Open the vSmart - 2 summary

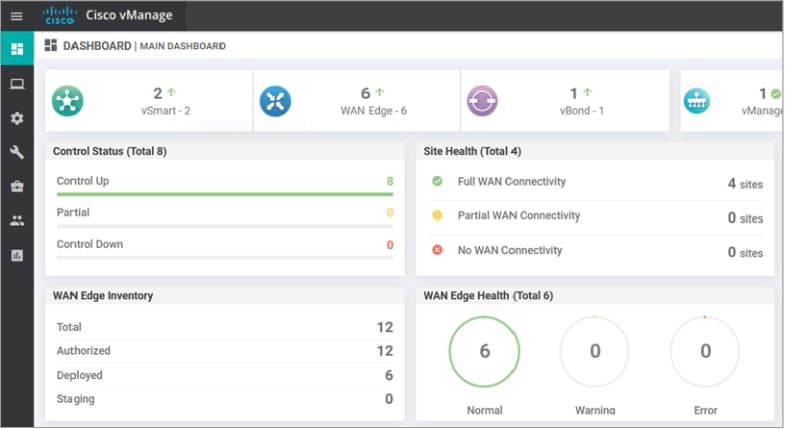(166, 111)
